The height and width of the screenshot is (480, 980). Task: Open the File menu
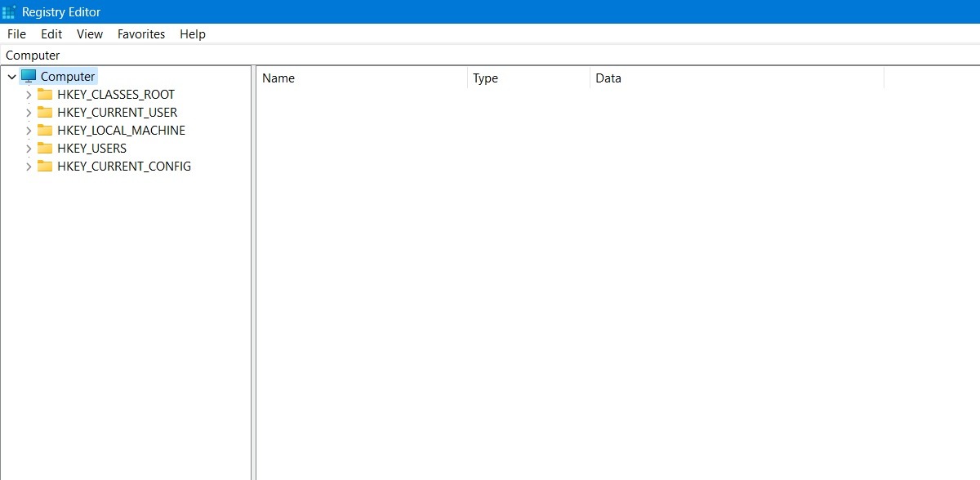tap(16, 34)
